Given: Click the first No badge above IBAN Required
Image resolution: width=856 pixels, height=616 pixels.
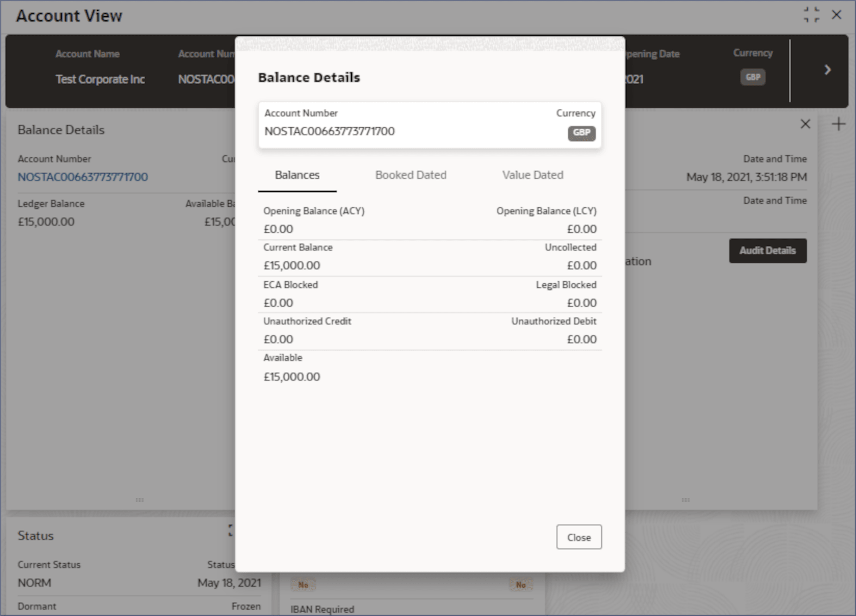Looking at the screenshot, I should pos(303,585).
